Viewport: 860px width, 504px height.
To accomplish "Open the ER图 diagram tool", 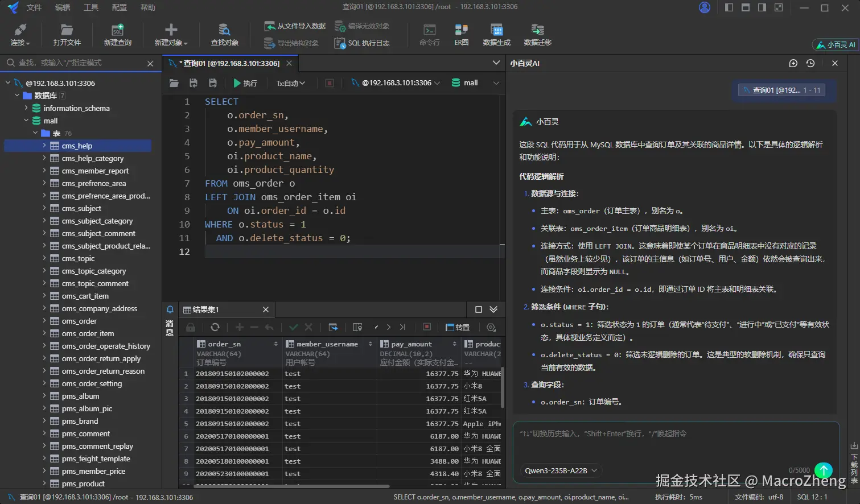I will (x=462, y=35).
